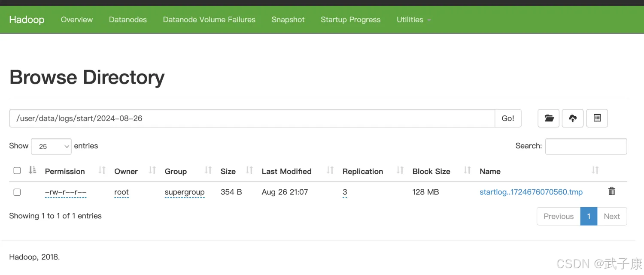The width and height of the screenshot is (644, 275).
Task: Sort by Group column arrows
Action: point(208,170)
